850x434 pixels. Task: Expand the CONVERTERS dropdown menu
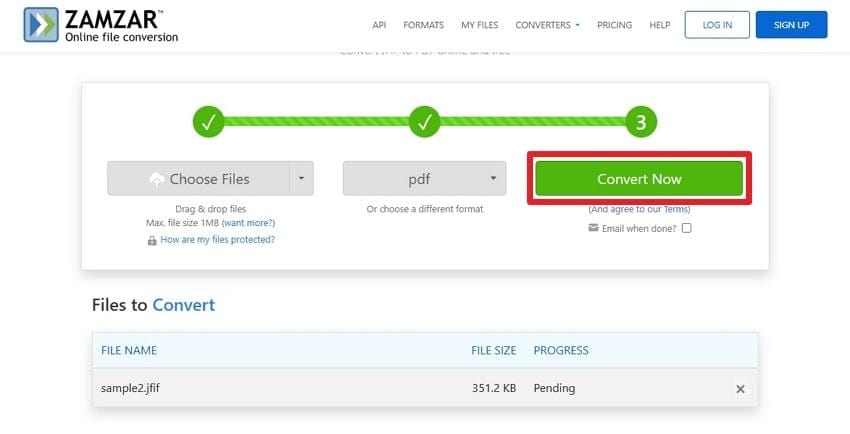[x=548, y=25]
